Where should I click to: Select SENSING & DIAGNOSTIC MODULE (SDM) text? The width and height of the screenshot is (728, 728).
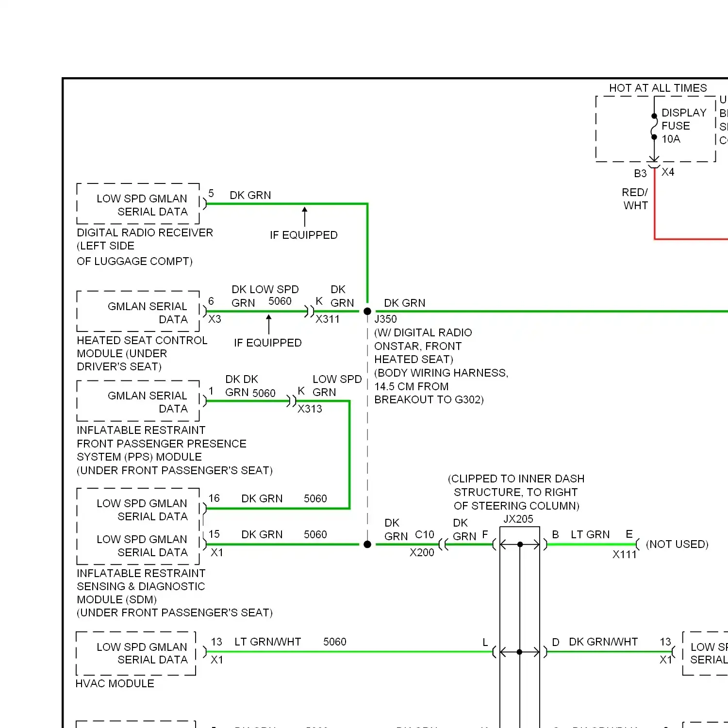(x=141, y=593)
